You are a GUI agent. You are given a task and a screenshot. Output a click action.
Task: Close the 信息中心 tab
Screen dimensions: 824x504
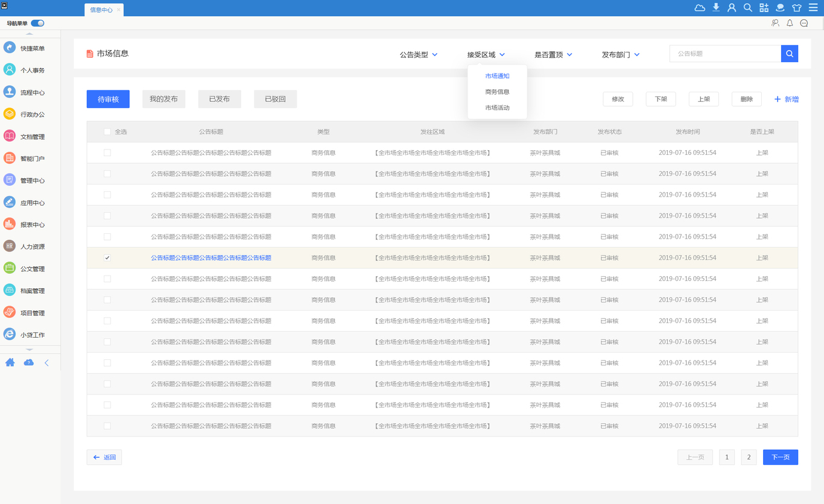click(x=118, y=10)
